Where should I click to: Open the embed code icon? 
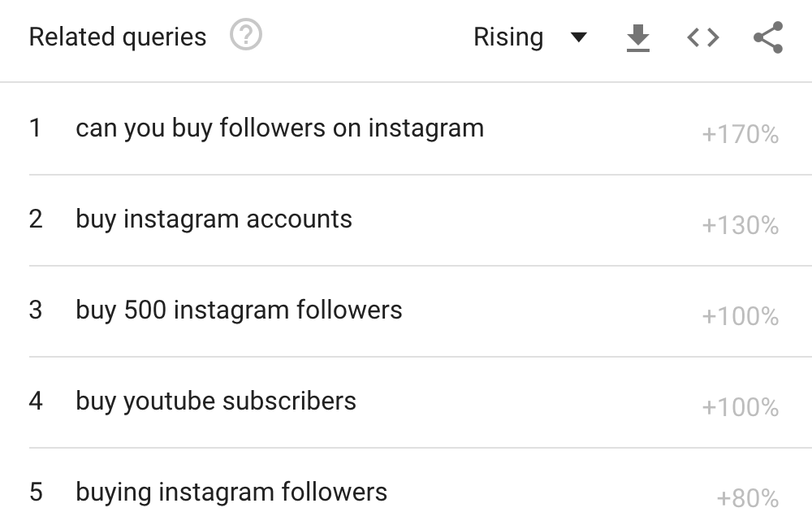point(703,38)
